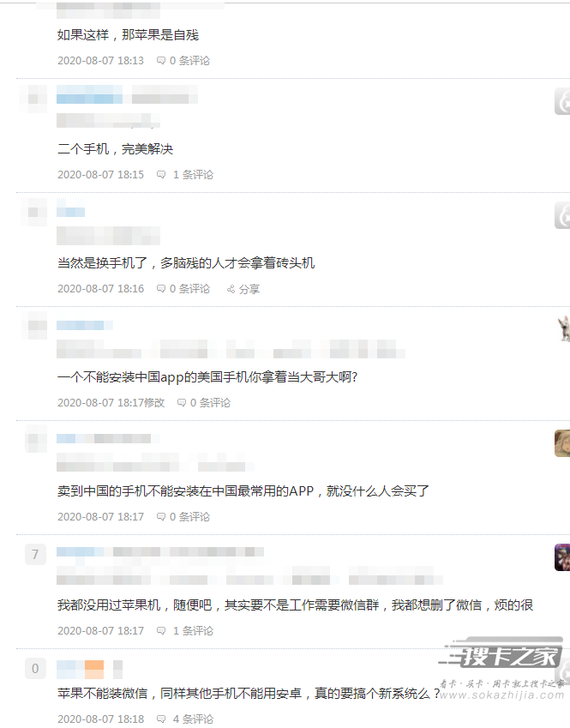Click 分享 link on 18:16 comment
570x728 pixels.
(249, 289)
